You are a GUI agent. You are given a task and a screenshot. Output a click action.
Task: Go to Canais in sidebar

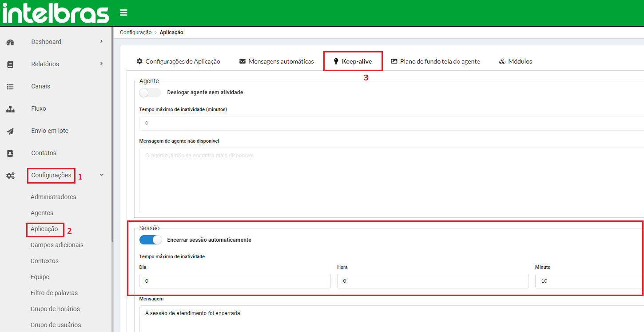pos(40,86)
